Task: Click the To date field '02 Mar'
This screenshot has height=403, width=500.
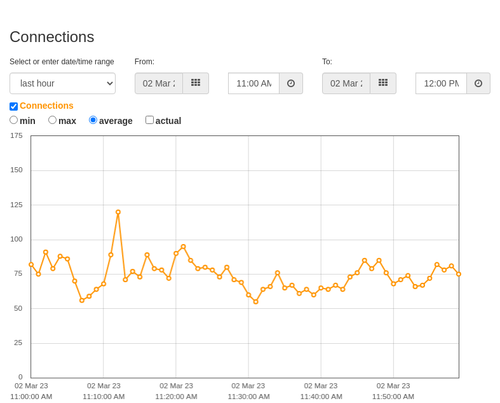Action: (346, 83)
